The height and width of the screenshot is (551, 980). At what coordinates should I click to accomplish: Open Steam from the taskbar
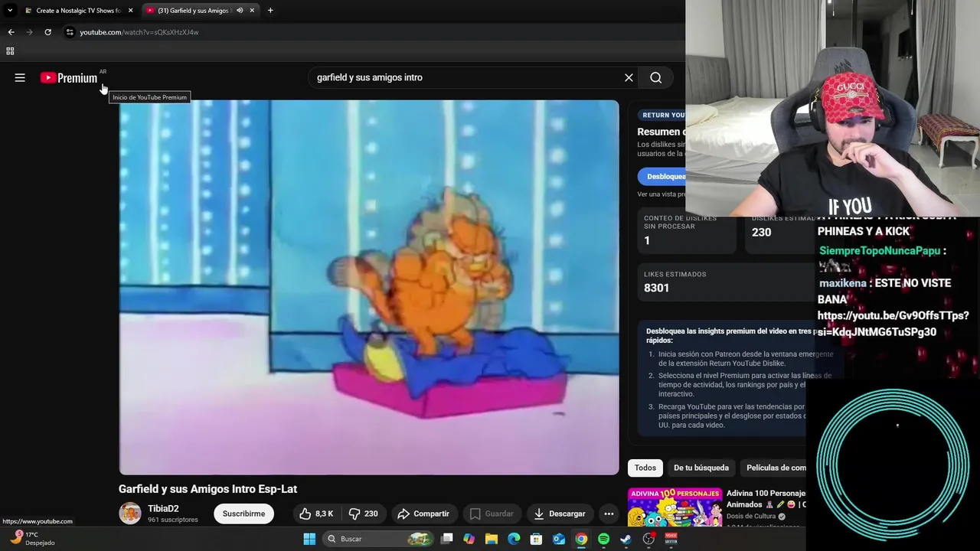click(626, 539)
